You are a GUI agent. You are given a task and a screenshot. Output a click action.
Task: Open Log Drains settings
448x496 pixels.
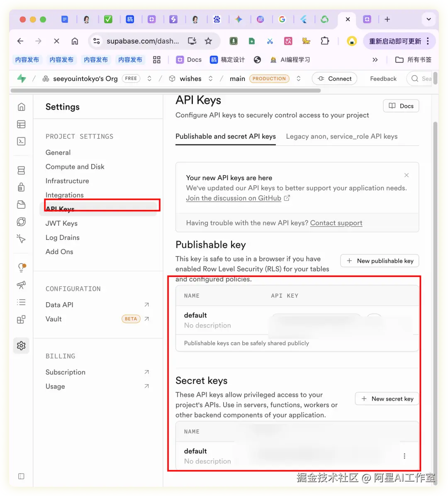(62, 237)
